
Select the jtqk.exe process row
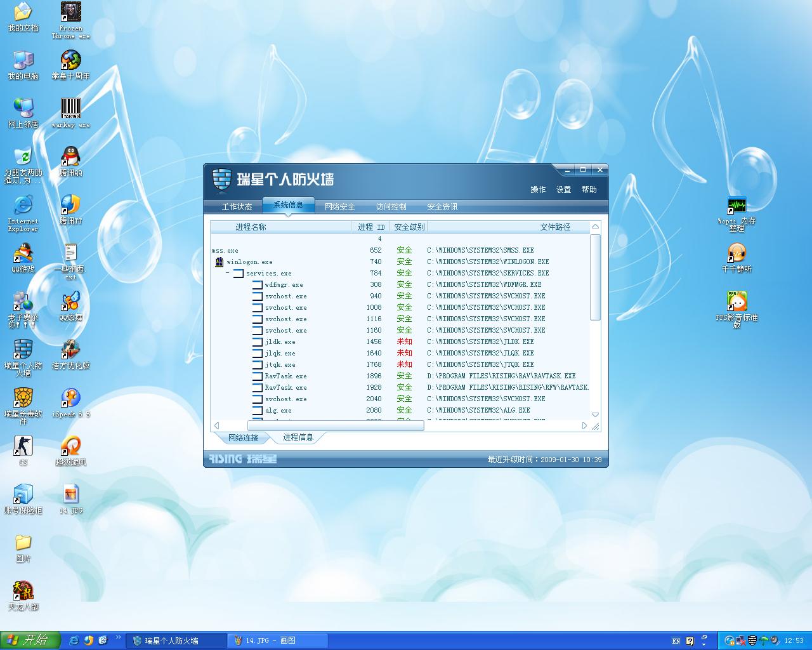tap(400, 364)
